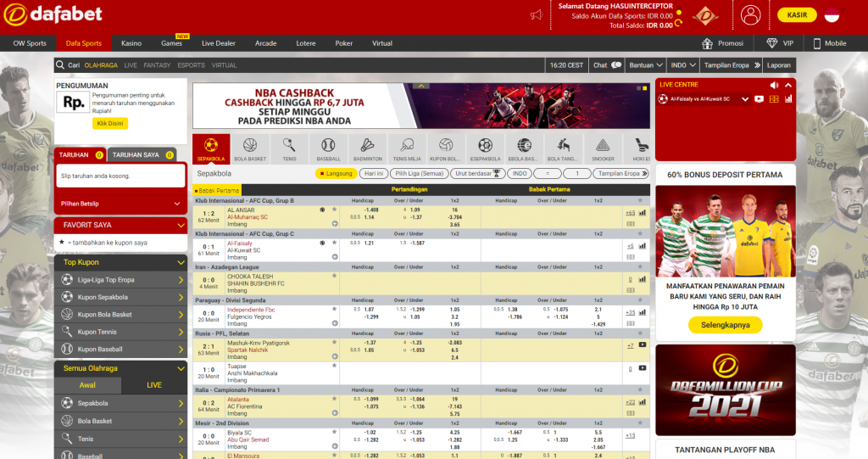Screen dimensions: 868x459
Task: Select the Sepakbola sport icon tab
Action: click(x=211, y=149)
